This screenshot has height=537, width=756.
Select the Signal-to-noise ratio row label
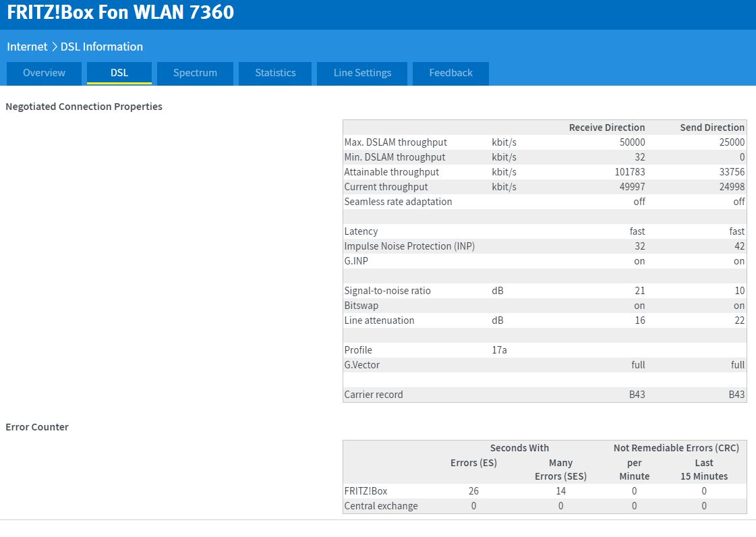coord(387,291)
